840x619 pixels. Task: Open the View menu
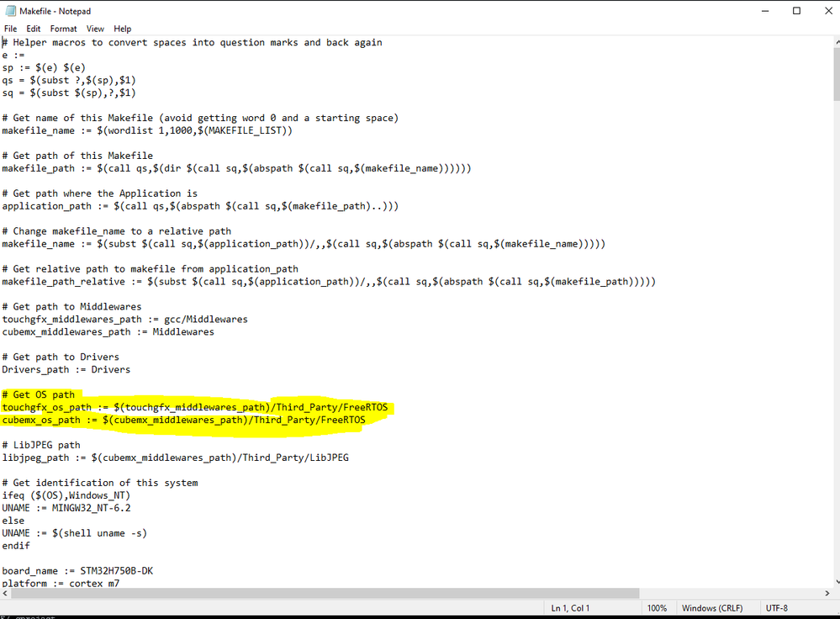(95, 29)
